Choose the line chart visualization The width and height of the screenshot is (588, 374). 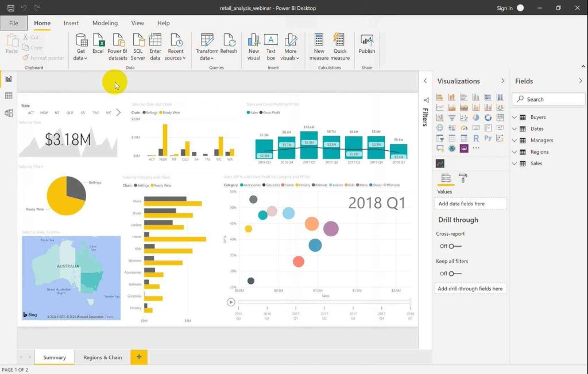point(440,107)
